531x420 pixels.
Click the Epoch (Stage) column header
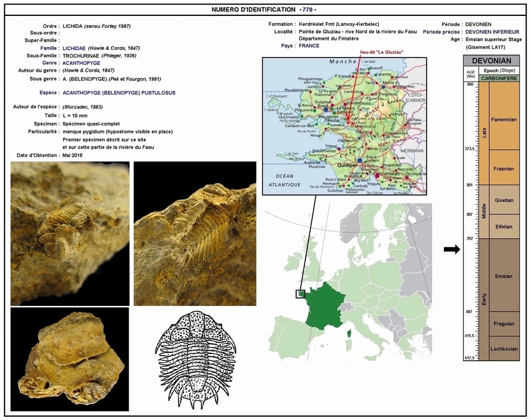tap(500, 71)
